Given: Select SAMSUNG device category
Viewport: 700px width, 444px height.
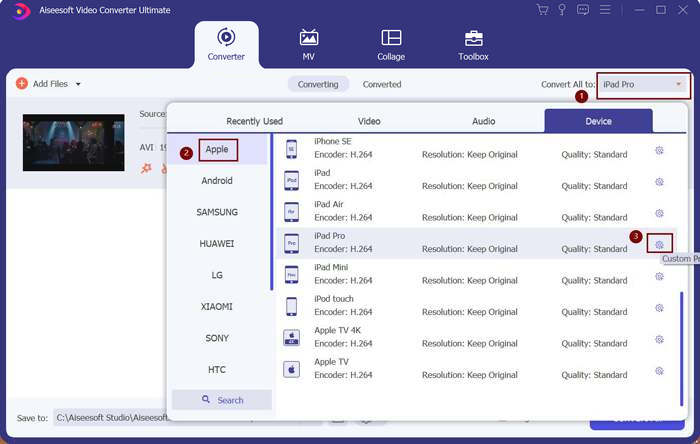Looking at the screenshot, I should point(217,212).
